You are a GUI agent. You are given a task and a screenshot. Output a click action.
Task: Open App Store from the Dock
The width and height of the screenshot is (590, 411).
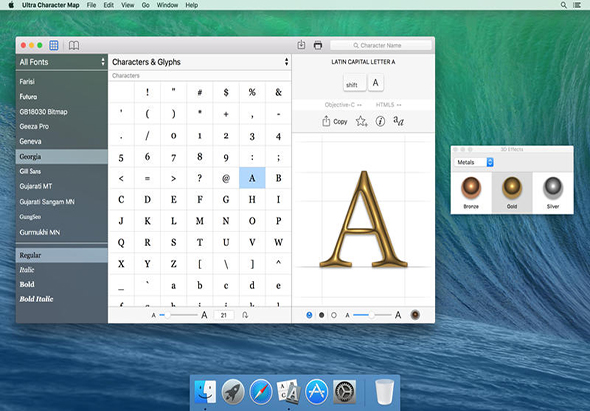[316, 391]
